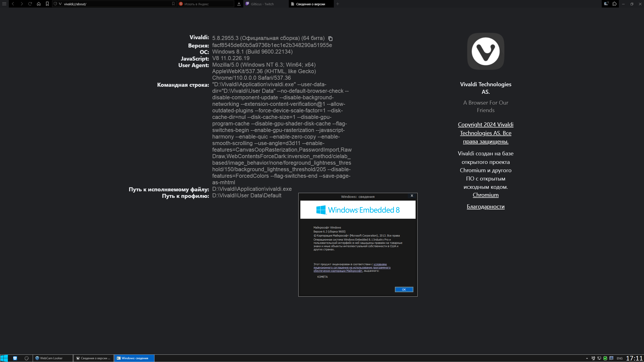The image size is (644, 362).
Task: Switch to Vivaldi Сведения о версии taskbar button
Action: click(x=94, y=358)
